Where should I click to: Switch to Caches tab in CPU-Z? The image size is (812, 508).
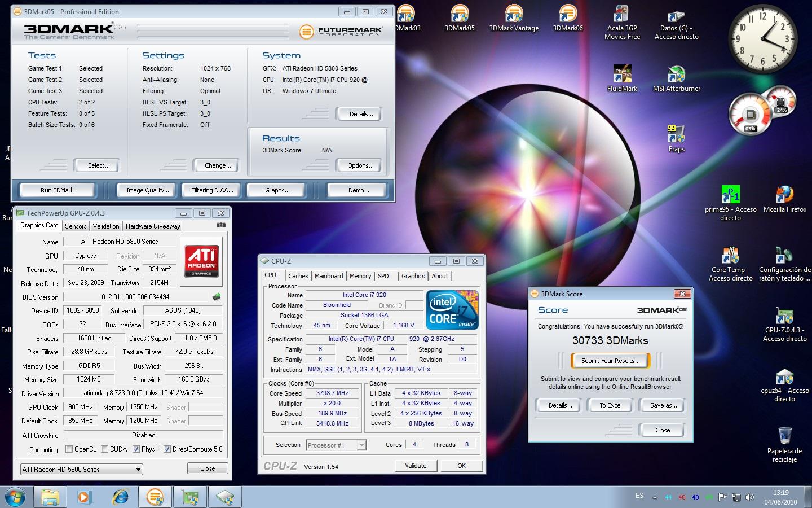(x=298, y=276)
